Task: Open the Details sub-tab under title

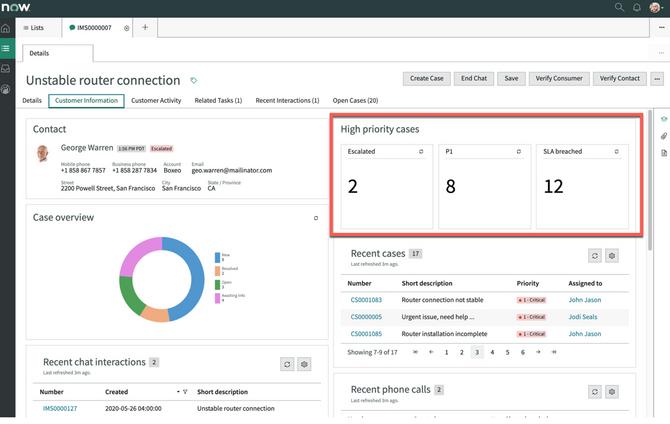Action: click(x=32, y=100)
